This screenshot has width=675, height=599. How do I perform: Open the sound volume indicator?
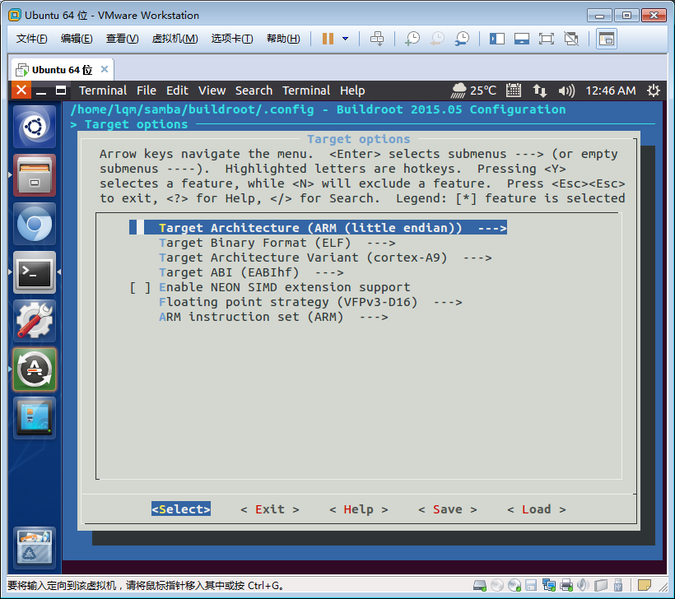(x=566, y=90)
